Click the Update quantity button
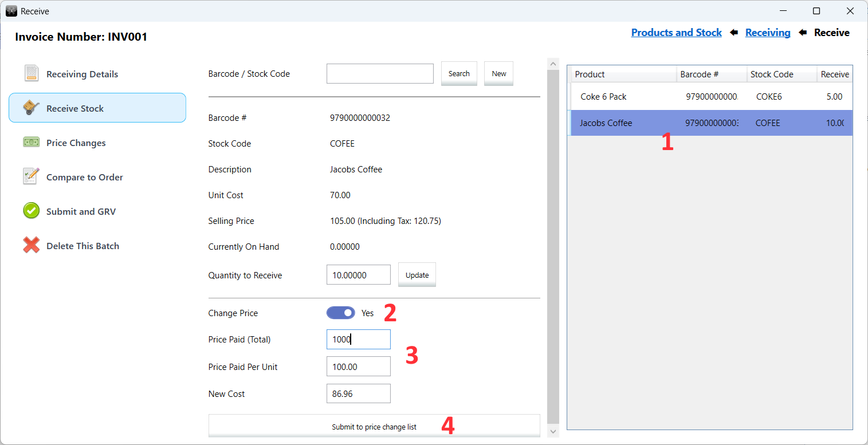Image resolution: width=868 pixels, height=445 pixels. tap(417, 275)
